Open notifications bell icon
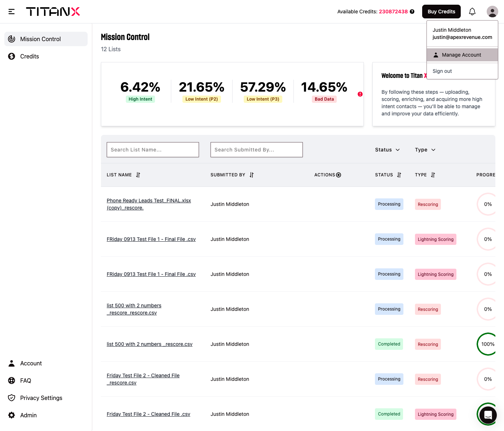Viewport: 504px width, 431px height. coord(472,12)
